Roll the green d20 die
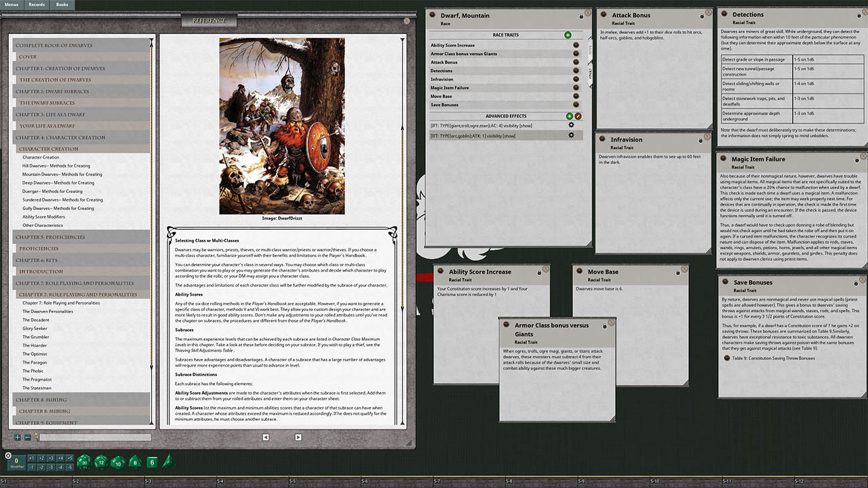Viewport: 868px width, 488px height. (83, 462)
